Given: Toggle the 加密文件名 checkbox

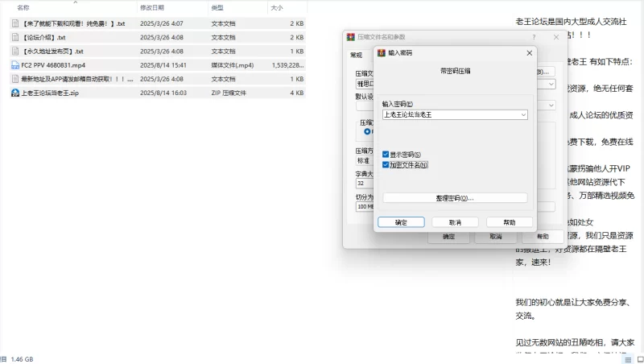Looking at the screenshot, I should pos(386,165).
